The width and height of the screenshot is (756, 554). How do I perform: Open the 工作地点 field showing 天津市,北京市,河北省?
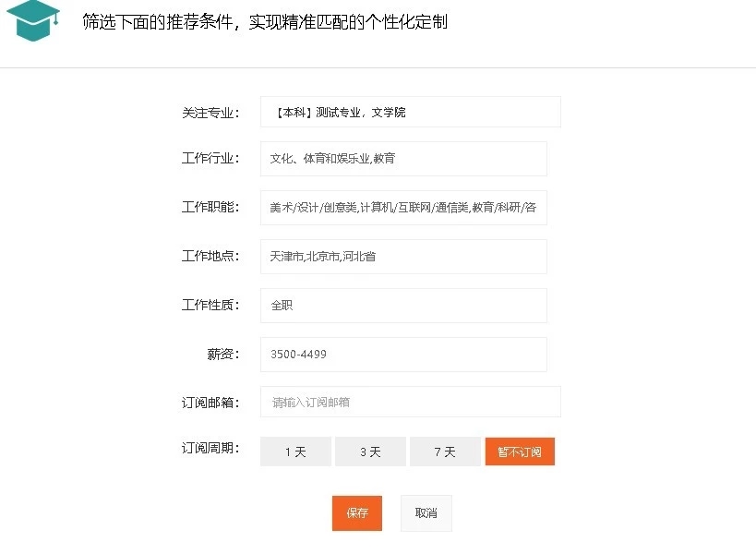[403, 257]
